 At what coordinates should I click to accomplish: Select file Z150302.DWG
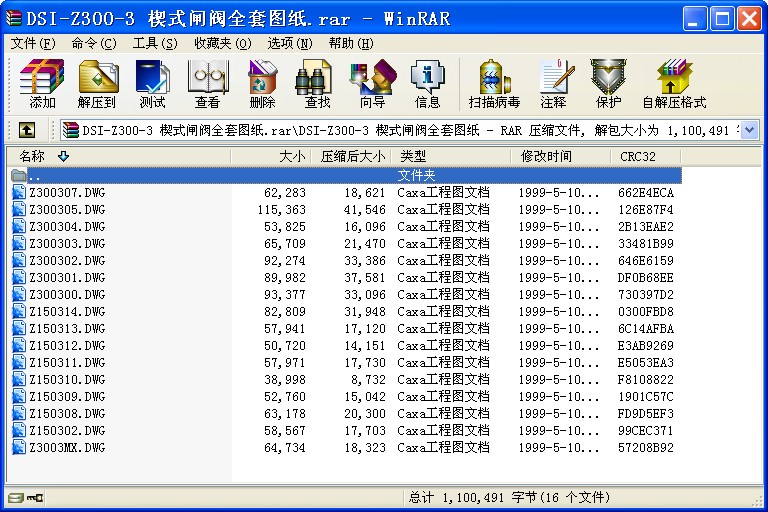67,430
